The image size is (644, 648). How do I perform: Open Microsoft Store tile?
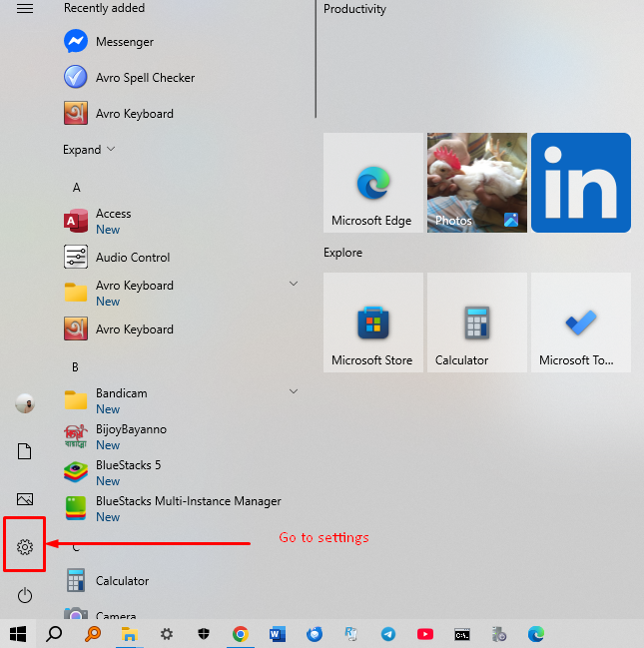(x=373, y=323)
